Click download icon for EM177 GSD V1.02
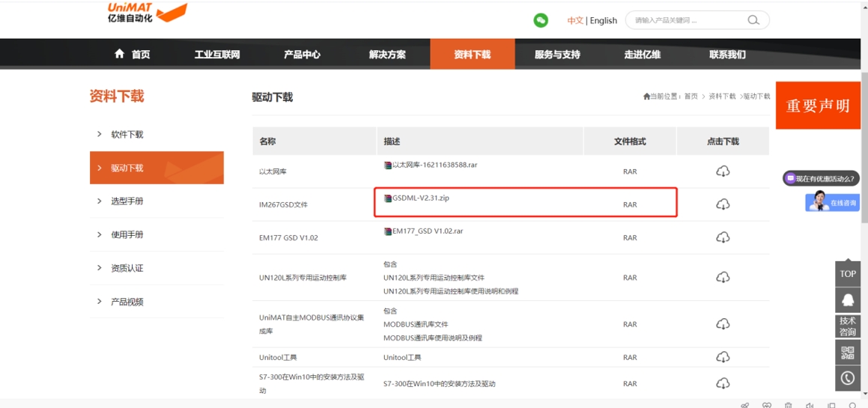This screenshot has width=868, height=408. [723, 237]
